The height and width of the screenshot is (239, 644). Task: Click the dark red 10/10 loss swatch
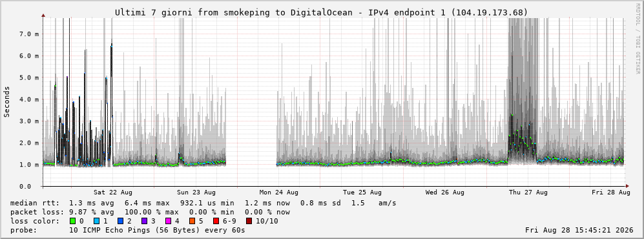coord(249,222)
